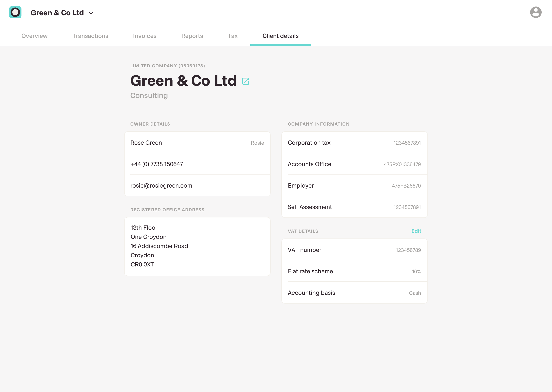Switch to the Transactions tab
This screenshot has height=392, width=552.
tap(90, 36)
